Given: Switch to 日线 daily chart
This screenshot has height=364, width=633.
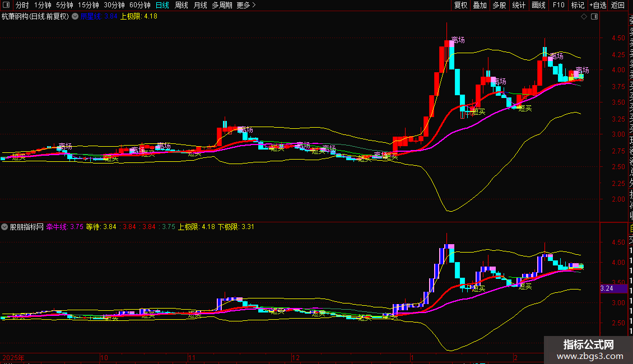Looking at the screenshot, I should [162, 5].
